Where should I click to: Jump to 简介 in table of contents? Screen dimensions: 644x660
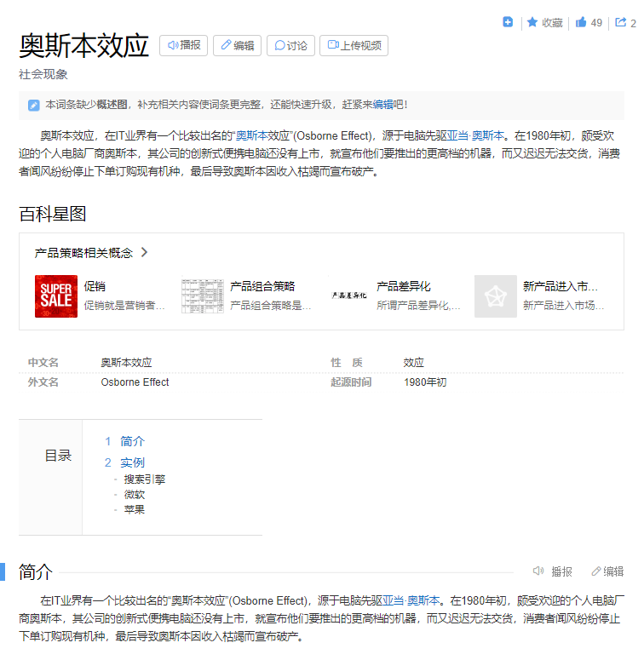click(132, 441)
